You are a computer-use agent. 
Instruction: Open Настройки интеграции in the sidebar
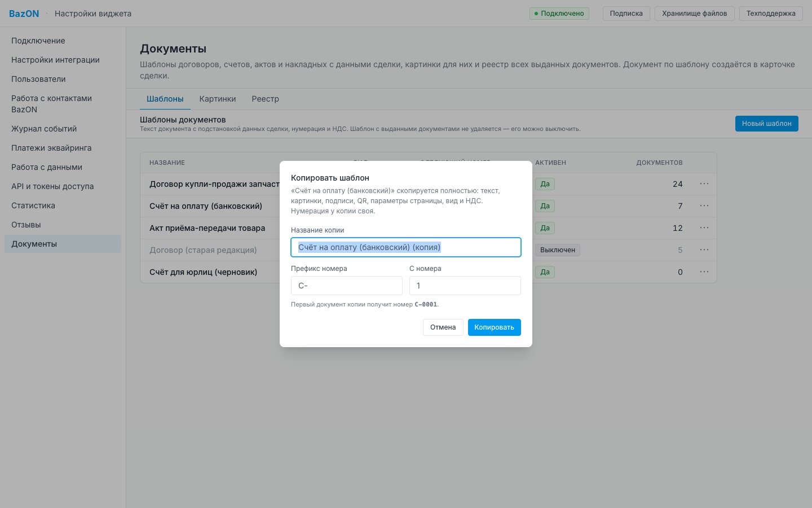(63, 60)
